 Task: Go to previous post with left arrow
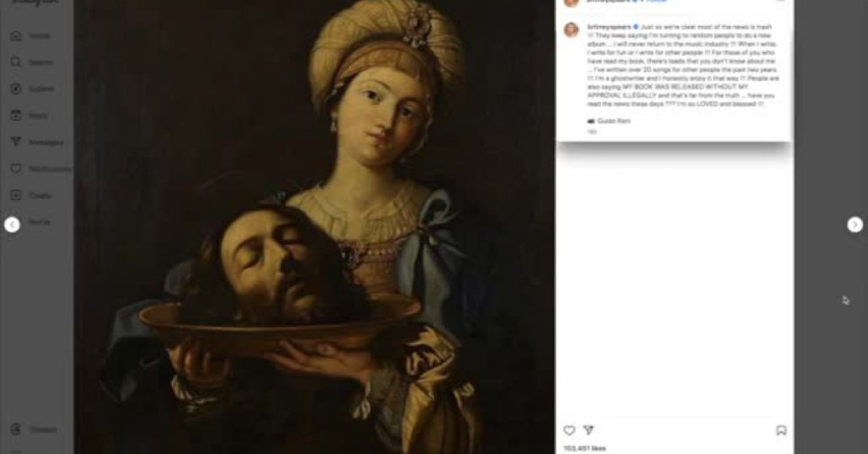point(12,224)
